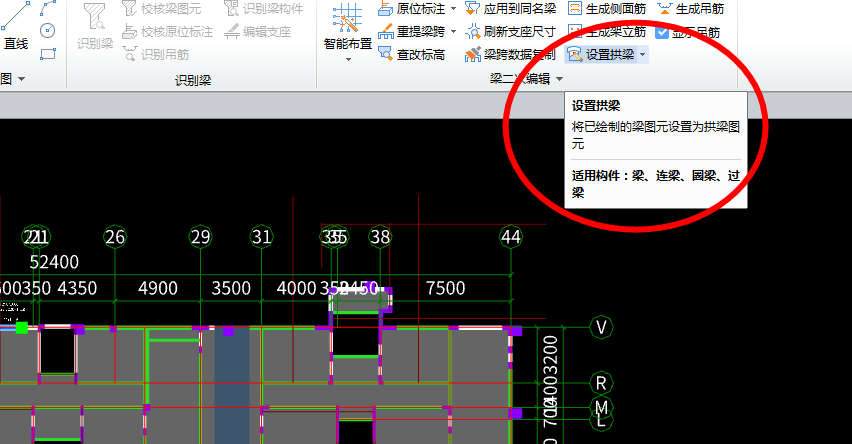Select the circle drawing tool
The width and height of the screenshot is (852, 444).
[x=47, y=30]
